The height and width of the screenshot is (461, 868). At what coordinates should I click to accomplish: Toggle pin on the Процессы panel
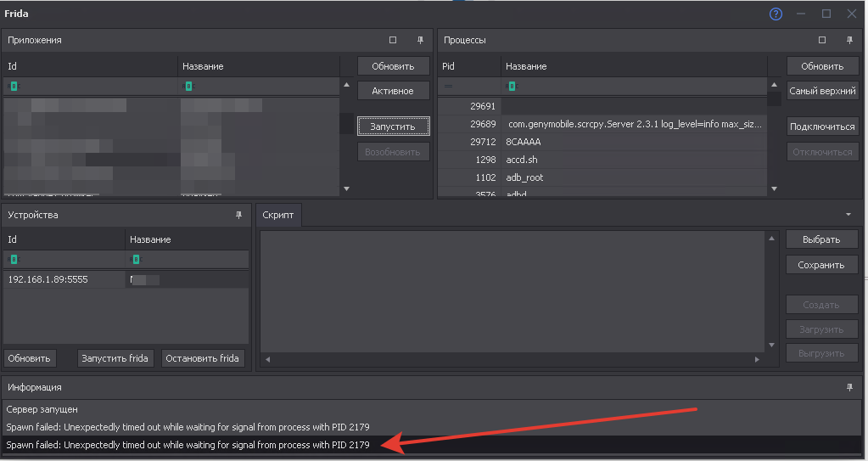[849, 40]
